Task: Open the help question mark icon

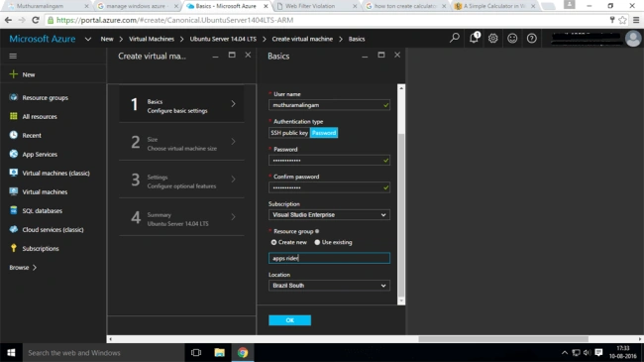Action: 531,39
